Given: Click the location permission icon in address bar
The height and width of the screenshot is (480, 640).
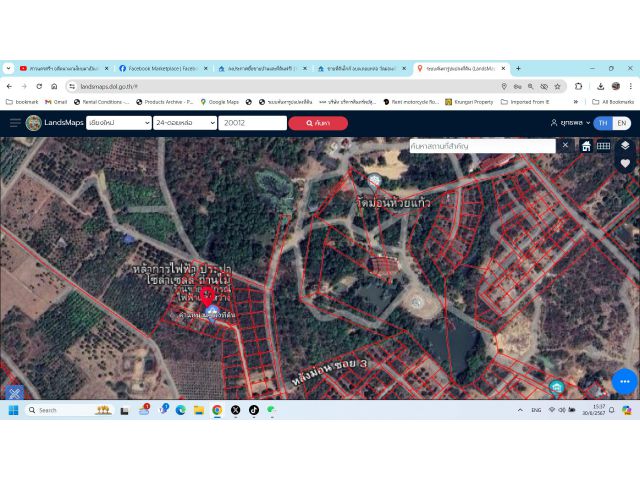Looking at the screenshot, I should point(504,87).
